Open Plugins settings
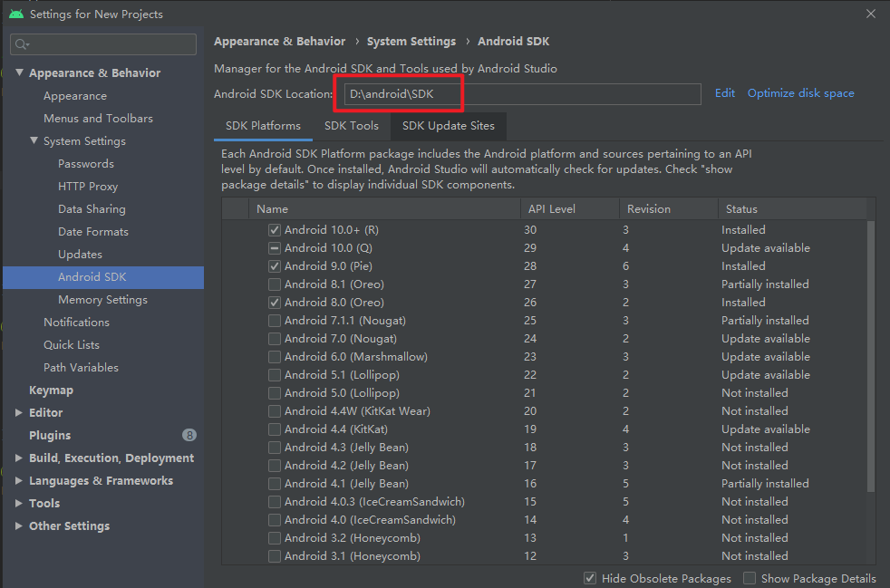890x588 pixels. coord(50,435)
